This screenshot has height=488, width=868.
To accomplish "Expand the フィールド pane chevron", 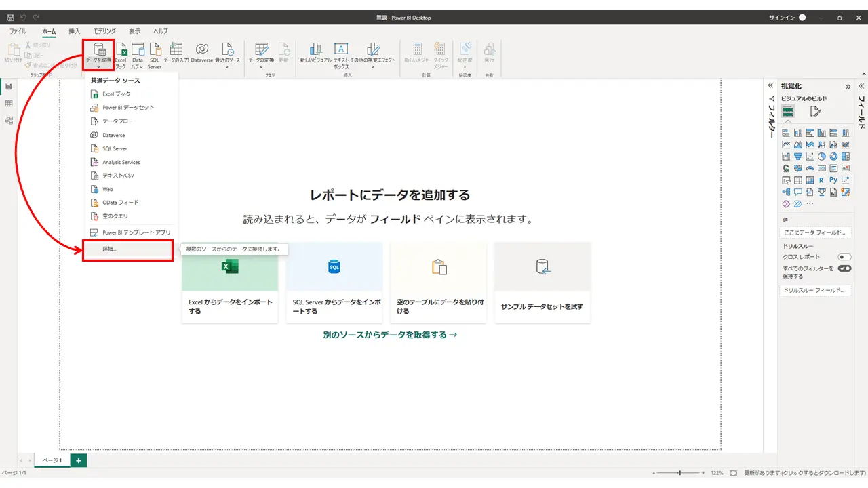I will pyautogui.click(x=861, y=86).
